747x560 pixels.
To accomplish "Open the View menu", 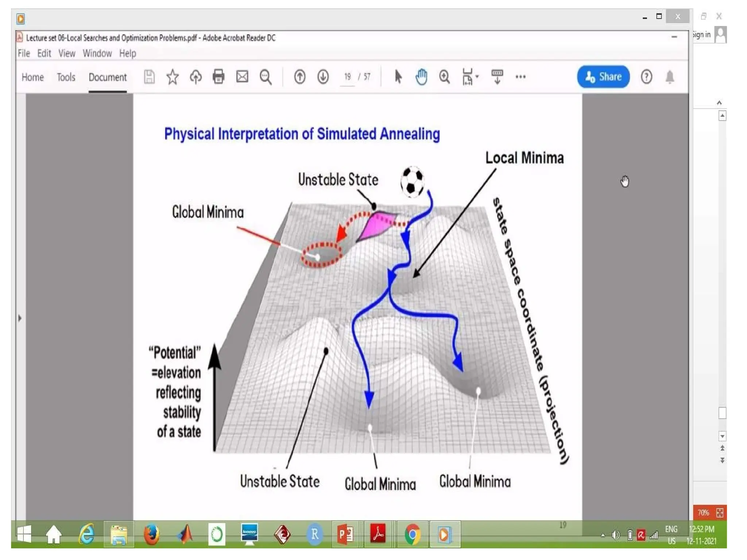I will click(x=67, y=54).
